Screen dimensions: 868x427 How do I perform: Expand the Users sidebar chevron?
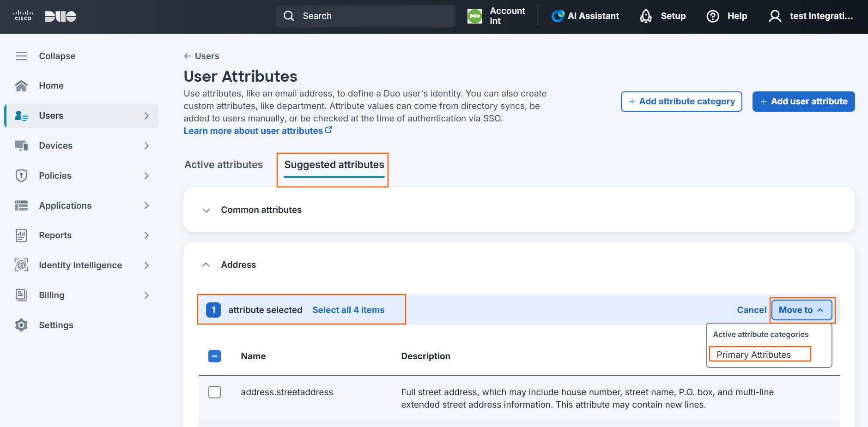[x=146, y=116]
